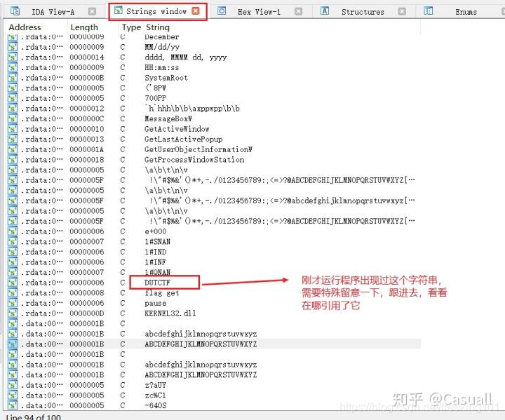Click string icon of SystemRoot row
This screenshot has height=420, width=505.
coord(12,78)
